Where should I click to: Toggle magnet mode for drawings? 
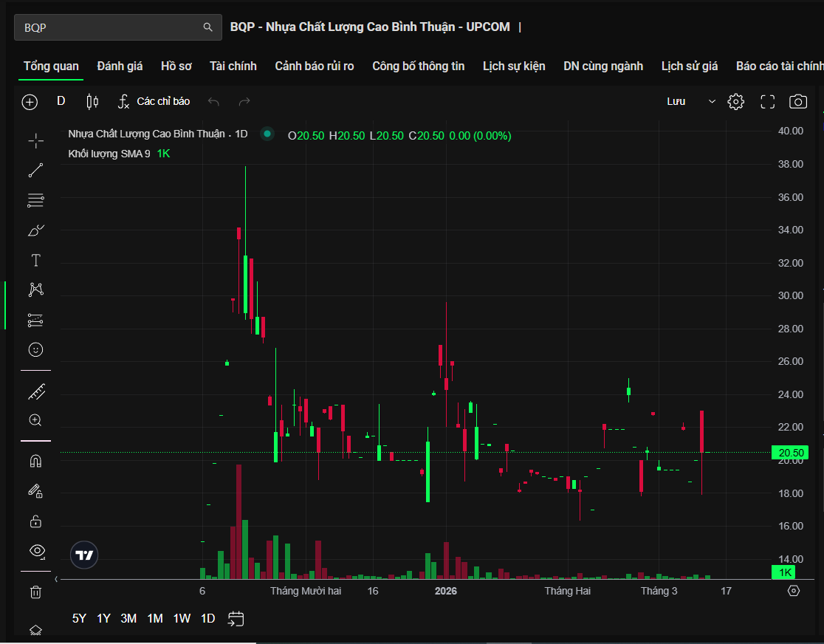coord(35,461)
